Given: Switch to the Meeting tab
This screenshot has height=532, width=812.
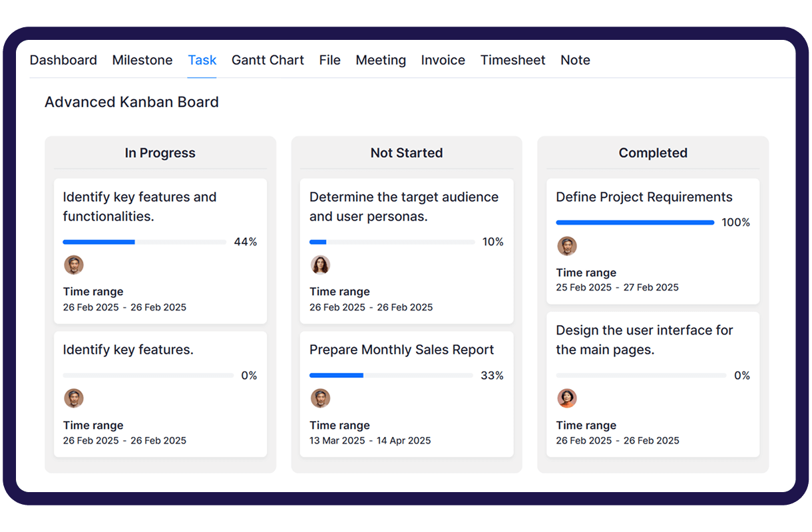Looking at the screenshot, I should 381,60.
